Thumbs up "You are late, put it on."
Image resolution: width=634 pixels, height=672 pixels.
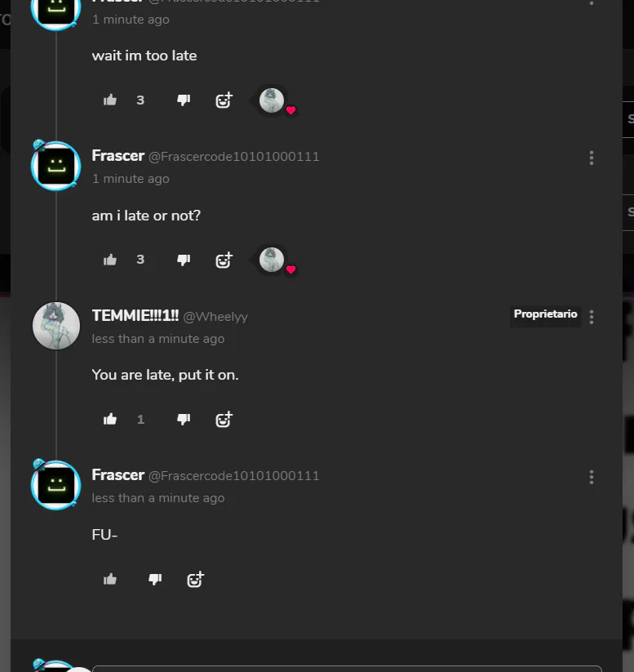110,419
